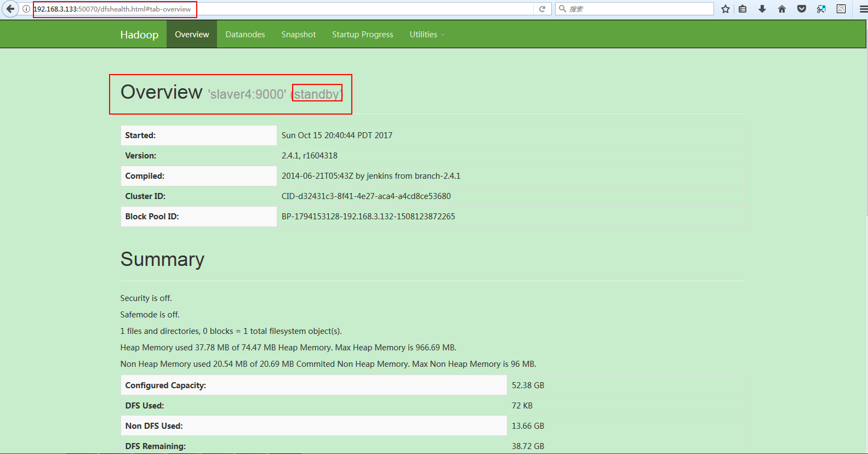
Task: Show bookmarks list icon in toolbar
Action: point(743,9)
